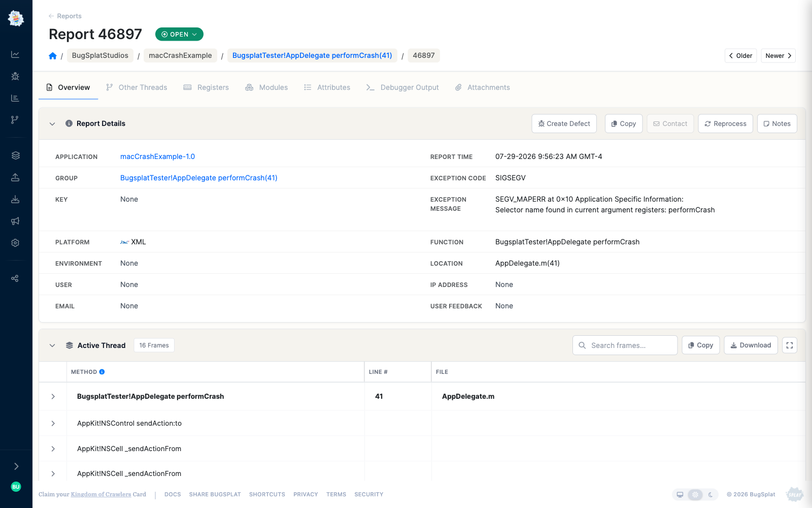Open the branch/versions icon in sidebar
Viewport: 812px width, 508px height.
click(15, 119)
